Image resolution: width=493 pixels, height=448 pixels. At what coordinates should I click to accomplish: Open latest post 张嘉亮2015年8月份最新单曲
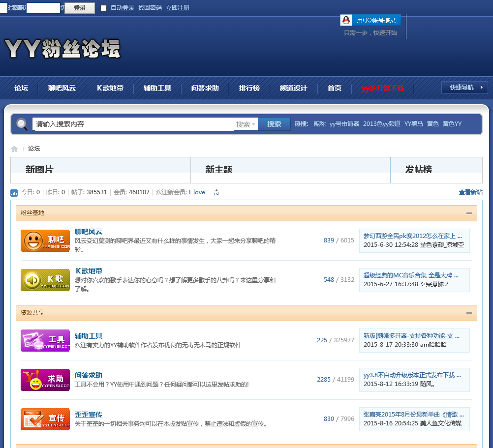point(414,415)
